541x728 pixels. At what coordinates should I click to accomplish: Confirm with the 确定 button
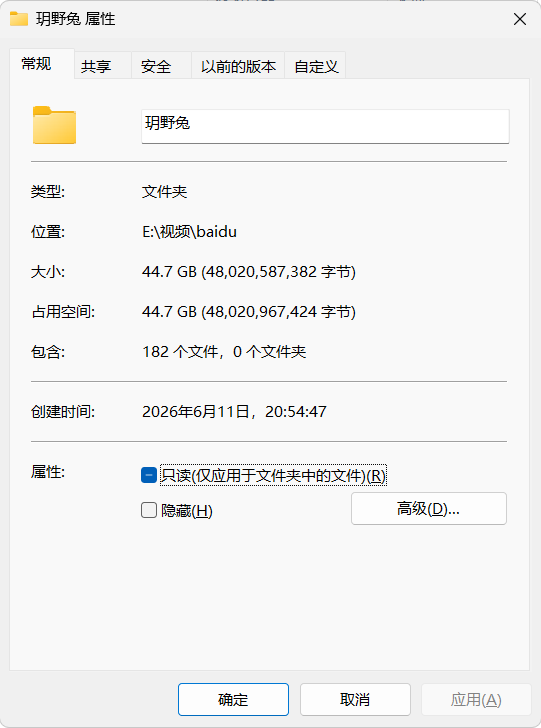tap(233, 699)
